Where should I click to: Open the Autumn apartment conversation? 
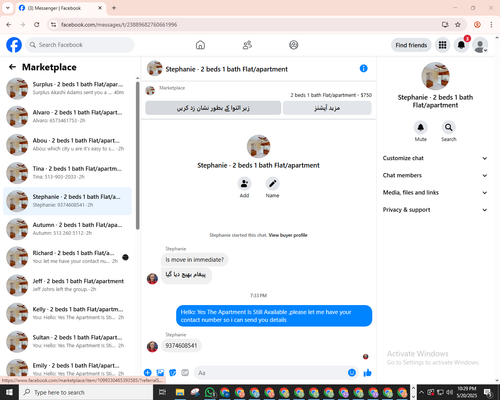coord(68,229)
